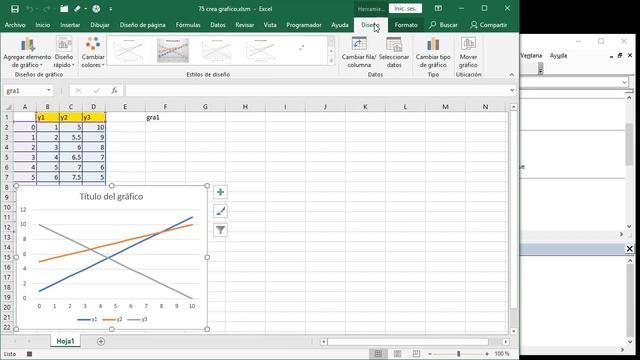The height and width of the screenshot is (360, 640).
Task: Click the cancel X in formula bar
Action: click(78, 91)
